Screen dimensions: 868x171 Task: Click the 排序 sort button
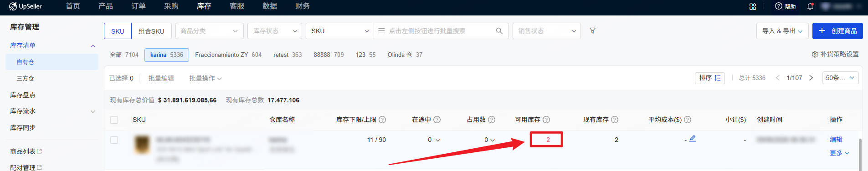710,78
